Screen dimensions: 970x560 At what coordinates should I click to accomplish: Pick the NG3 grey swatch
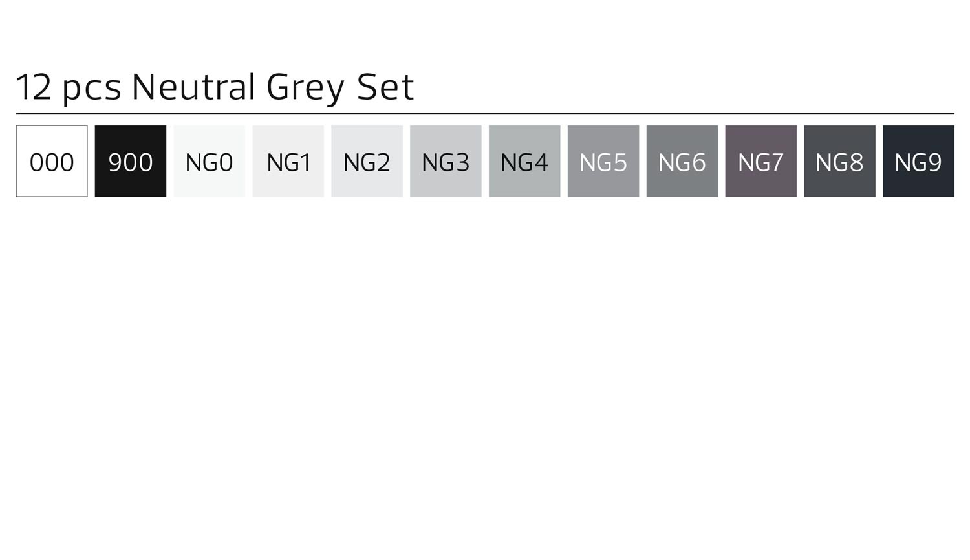pos(446,161)
